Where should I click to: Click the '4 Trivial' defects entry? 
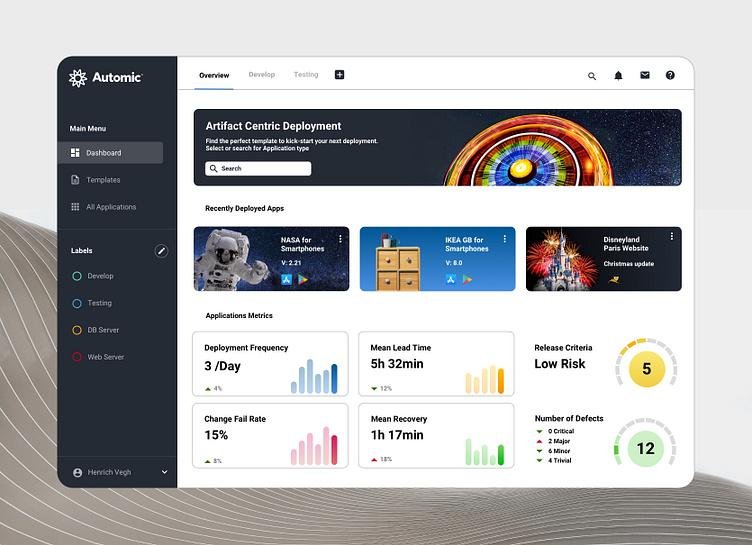554,461
